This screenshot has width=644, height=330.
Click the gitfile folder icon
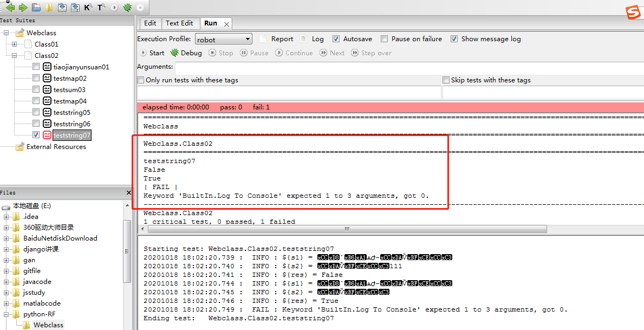click(16, 271)
